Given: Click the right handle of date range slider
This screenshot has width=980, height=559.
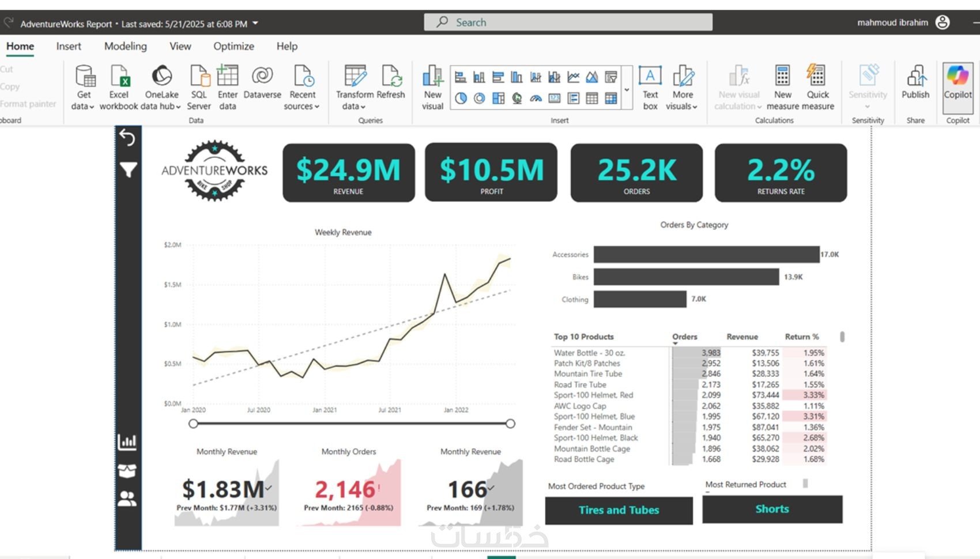Looking at the screenshot, I should [x=510, y=424].
